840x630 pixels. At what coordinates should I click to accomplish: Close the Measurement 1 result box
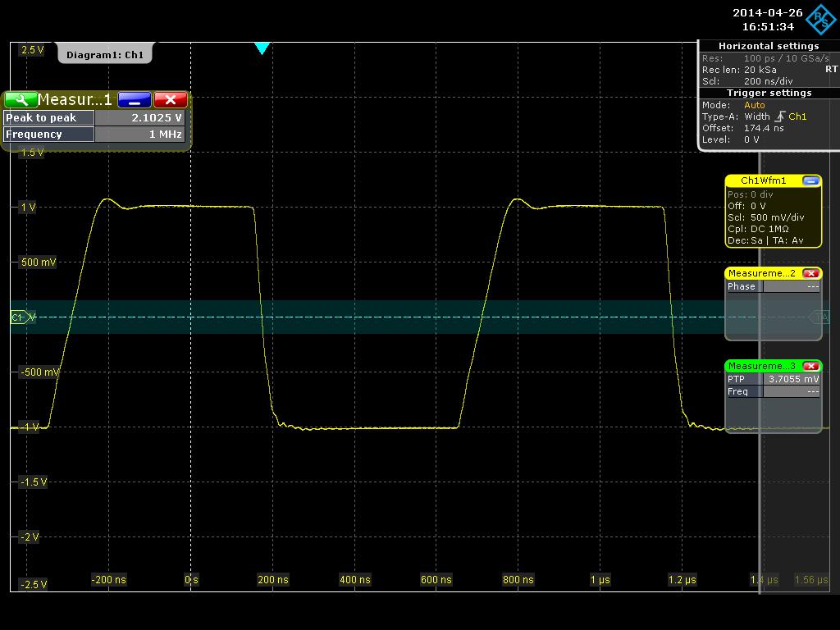171,99
